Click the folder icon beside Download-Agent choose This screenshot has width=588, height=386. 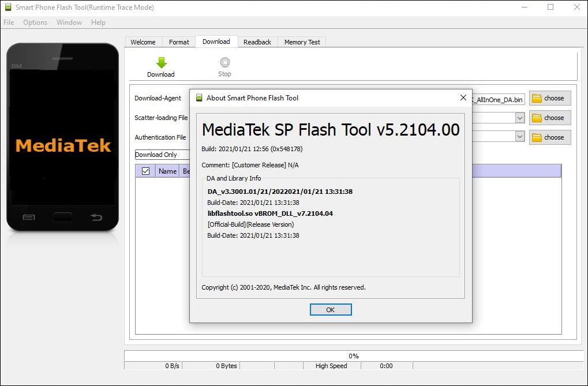tap(537, 98)
